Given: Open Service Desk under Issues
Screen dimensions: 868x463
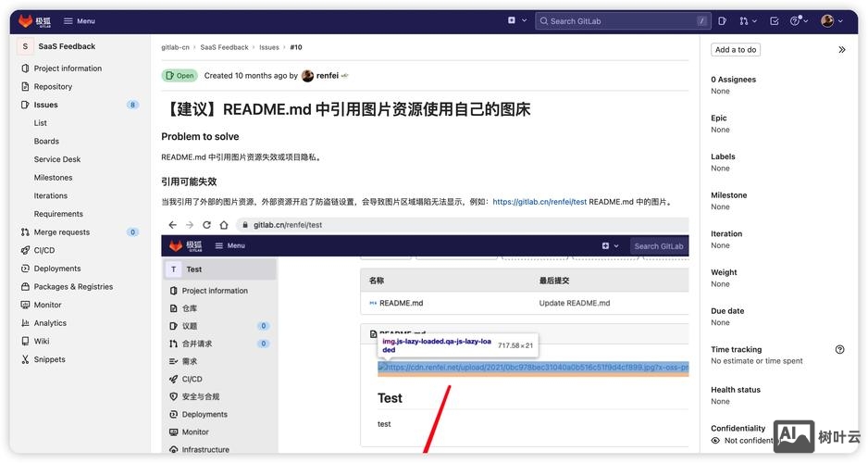Looking at the screenshot, I should pyautogui.click(x=57, y=159).
